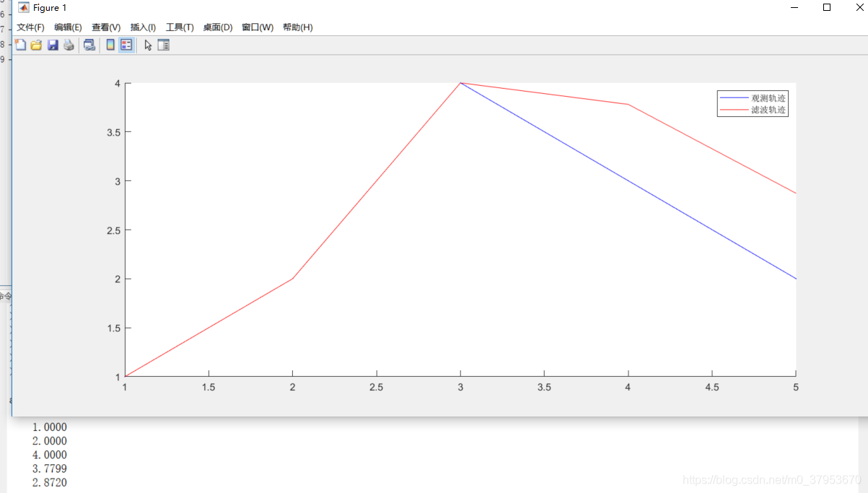Open the 编辑(E) menu
Screen dimensions: 868x493
point(68,27)
